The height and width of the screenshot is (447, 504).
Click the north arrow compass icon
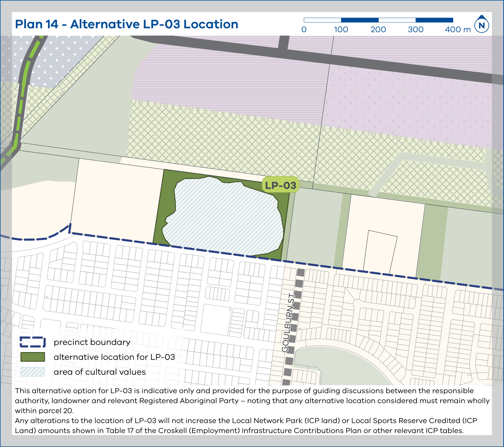[482, 25]
